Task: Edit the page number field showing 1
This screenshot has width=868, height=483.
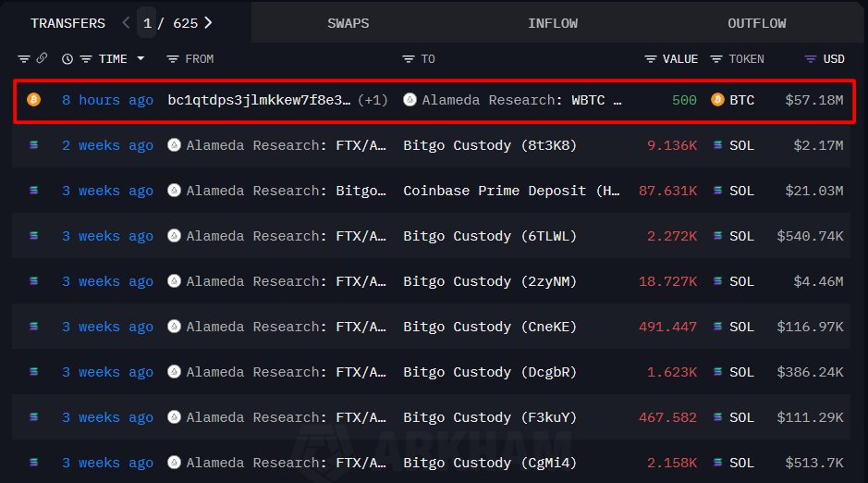Action: coord(147,23)
